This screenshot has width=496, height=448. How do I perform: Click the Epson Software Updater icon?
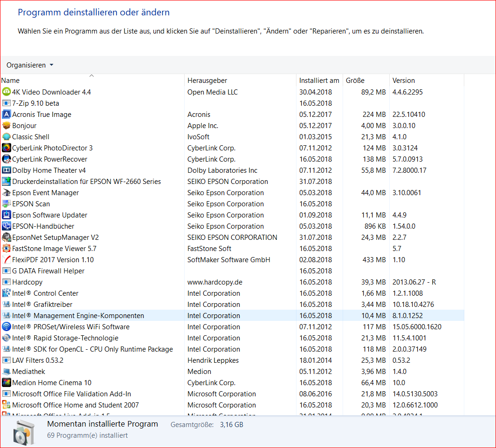point(7,215)
